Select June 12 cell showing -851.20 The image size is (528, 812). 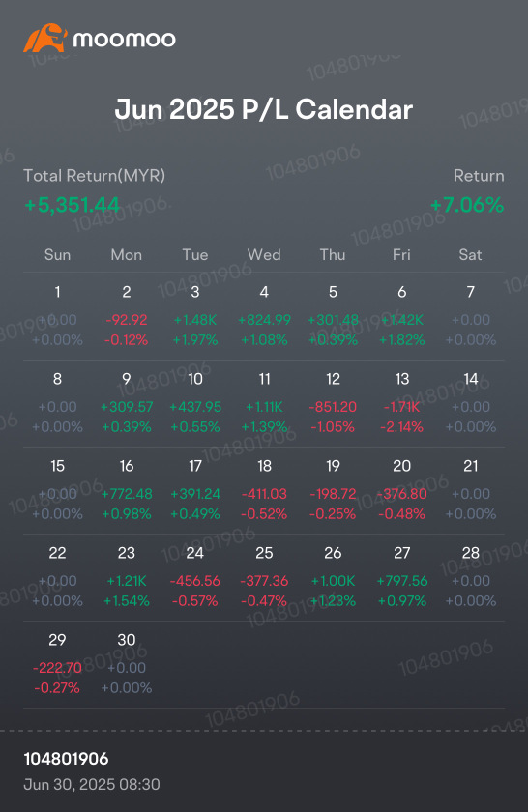333,403
